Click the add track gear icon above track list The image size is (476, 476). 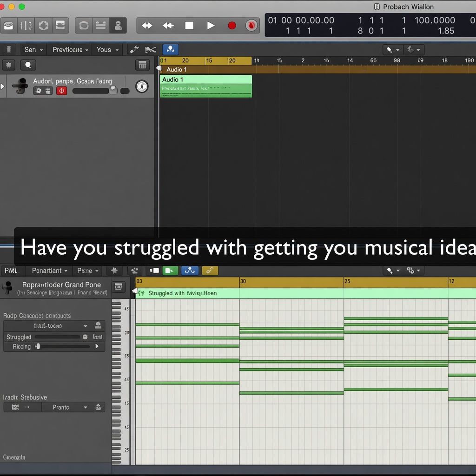9,65
